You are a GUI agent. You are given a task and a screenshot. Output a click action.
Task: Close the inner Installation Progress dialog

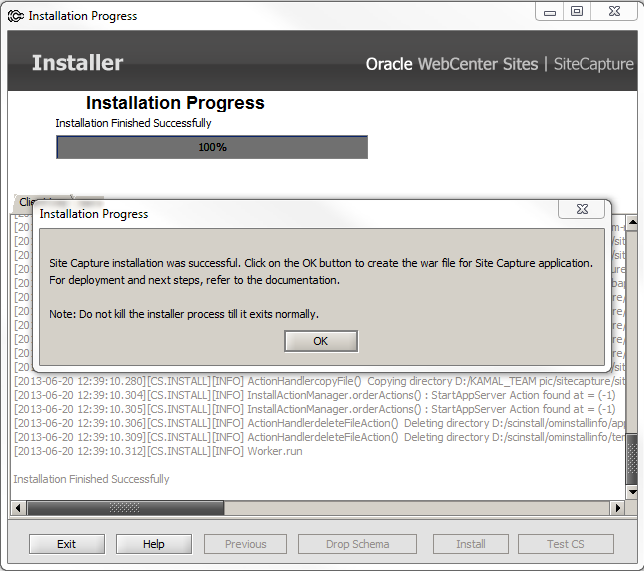582,209
